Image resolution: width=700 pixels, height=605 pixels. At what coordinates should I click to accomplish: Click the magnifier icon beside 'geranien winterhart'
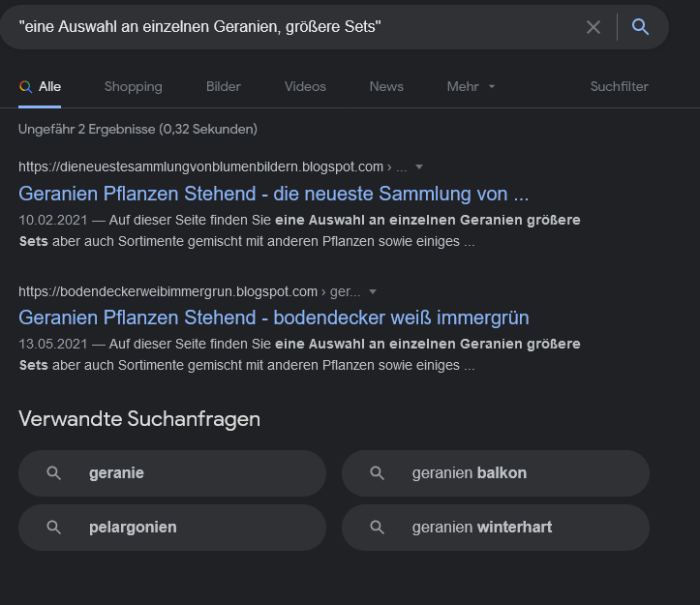tap(378, 528)
